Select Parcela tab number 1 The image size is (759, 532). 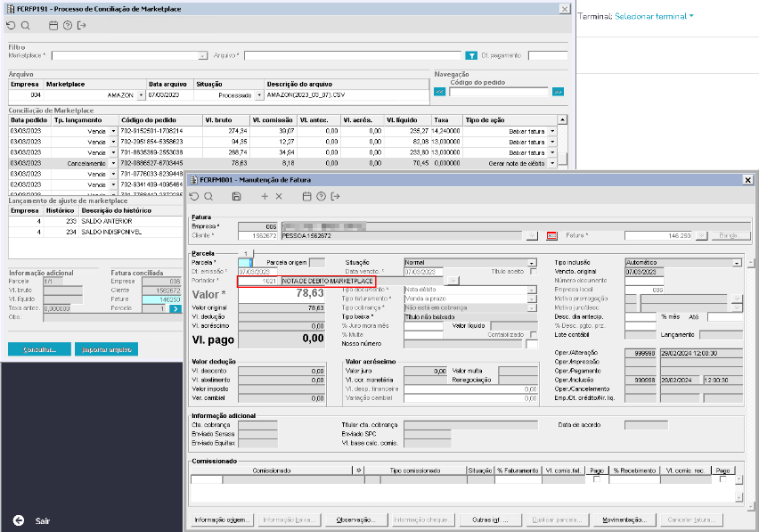246,253
